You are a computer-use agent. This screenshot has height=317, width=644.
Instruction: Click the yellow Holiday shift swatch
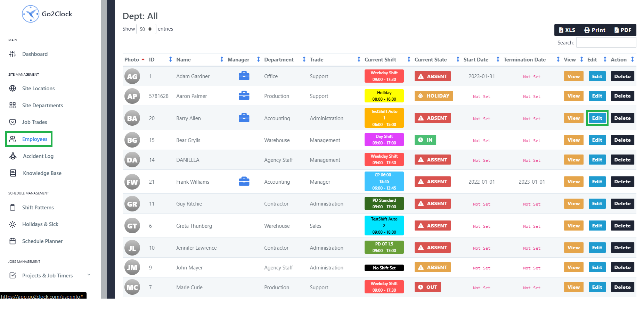point(384,96)
